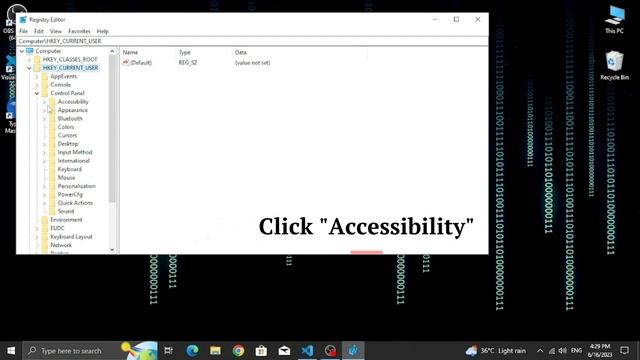640x360 pixels.
Task: Click the Registry Editor title bar icon
Action: 23,20
